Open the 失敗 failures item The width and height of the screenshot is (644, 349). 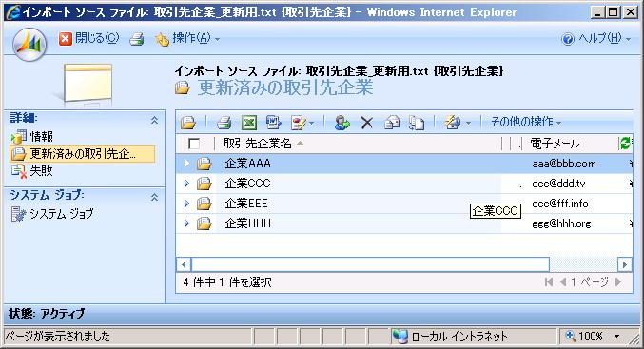click(42, 170)
